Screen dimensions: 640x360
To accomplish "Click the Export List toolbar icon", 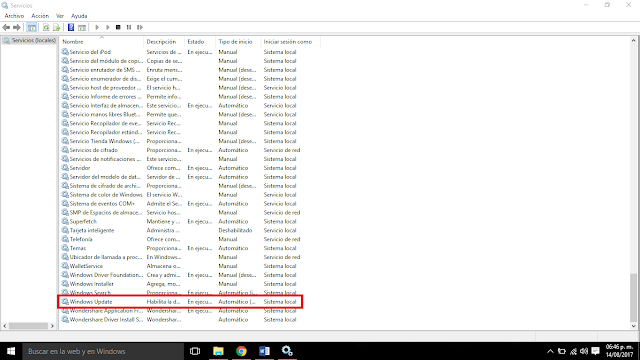I will click(57, 27).
